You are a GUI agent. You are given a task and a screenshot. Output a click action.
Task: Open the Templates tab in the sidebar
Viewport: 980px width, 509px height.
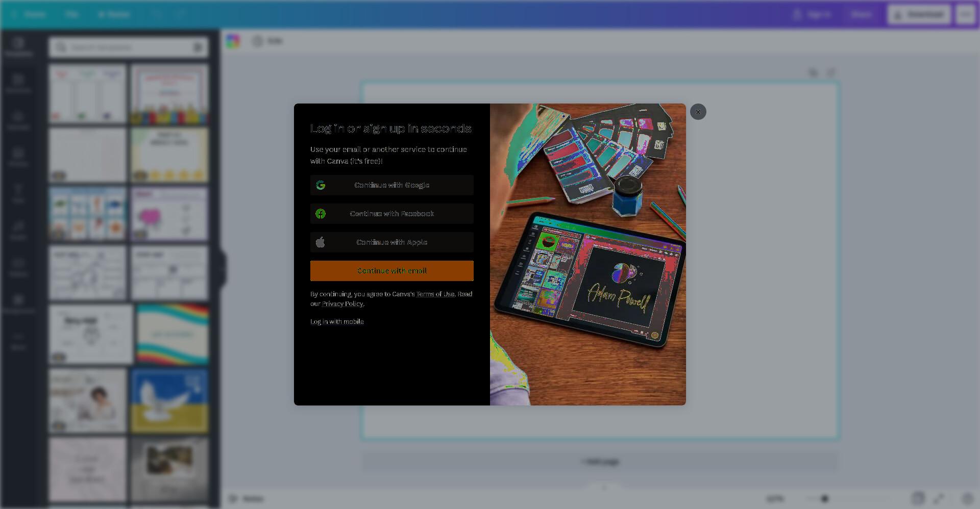[18, 47]
